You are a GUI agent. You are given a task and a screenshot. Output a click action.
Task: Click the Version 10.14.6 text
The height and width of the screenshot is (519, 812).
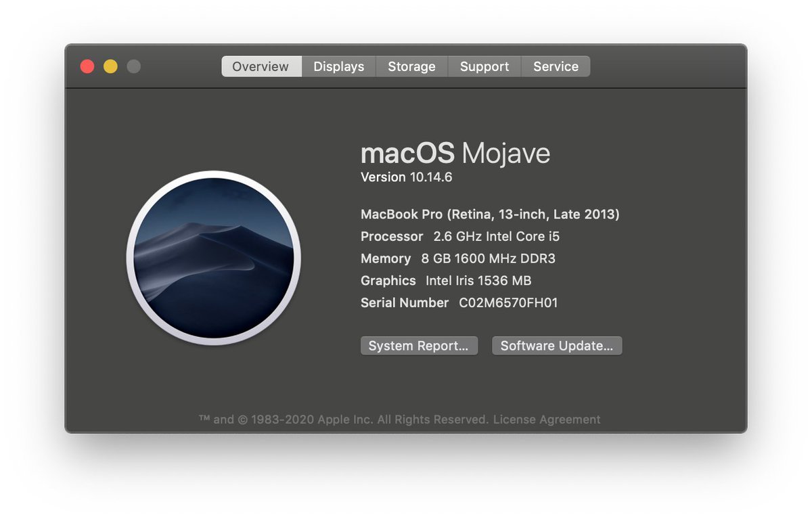pos(406,177)
